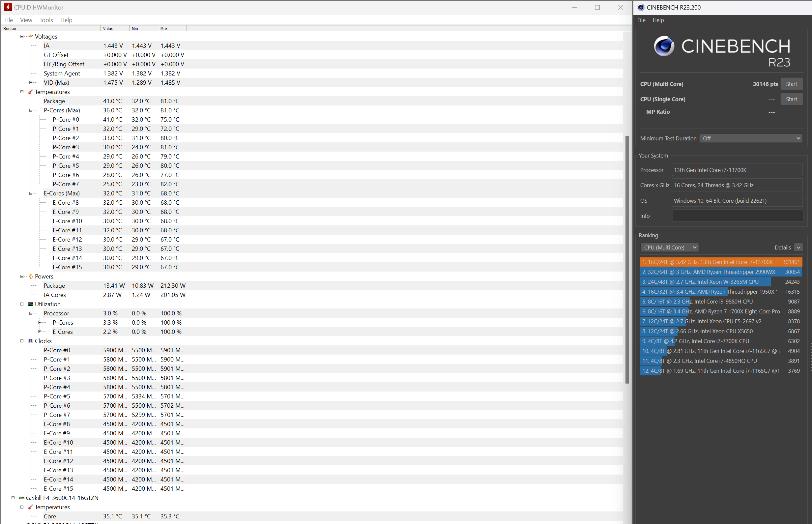Image resolution: width=812 pixels, height=524 pixels.
Task: Open Cinebench File menu
Action: coord(641,20)
